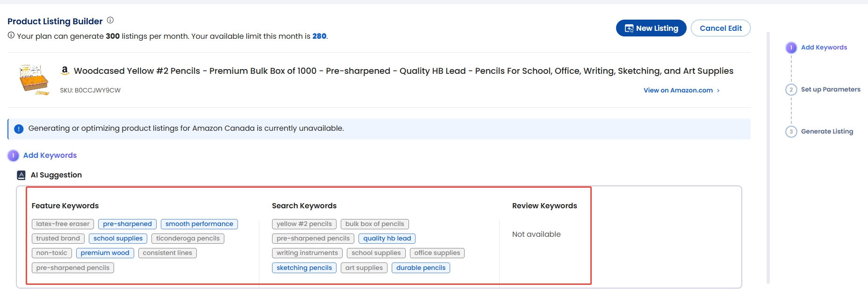Toggle the consistent lines keyword

point(167,253)
